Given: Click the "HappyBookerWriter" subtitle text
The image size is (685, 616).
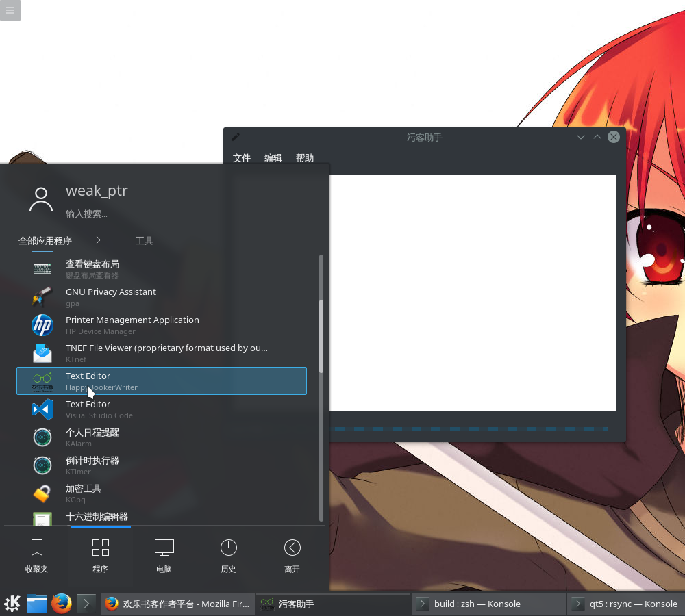Looking at the screenshot, I should (101, 387).
